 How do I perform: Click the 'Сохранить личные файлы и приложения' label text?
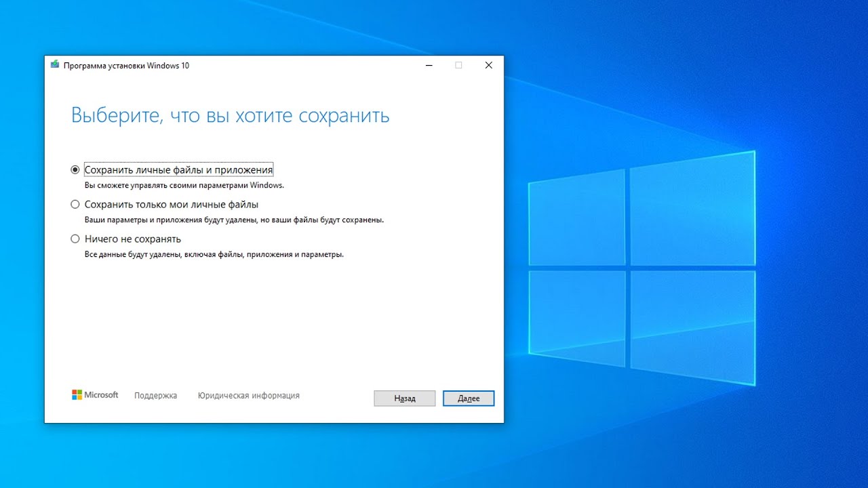coord(178,170)
